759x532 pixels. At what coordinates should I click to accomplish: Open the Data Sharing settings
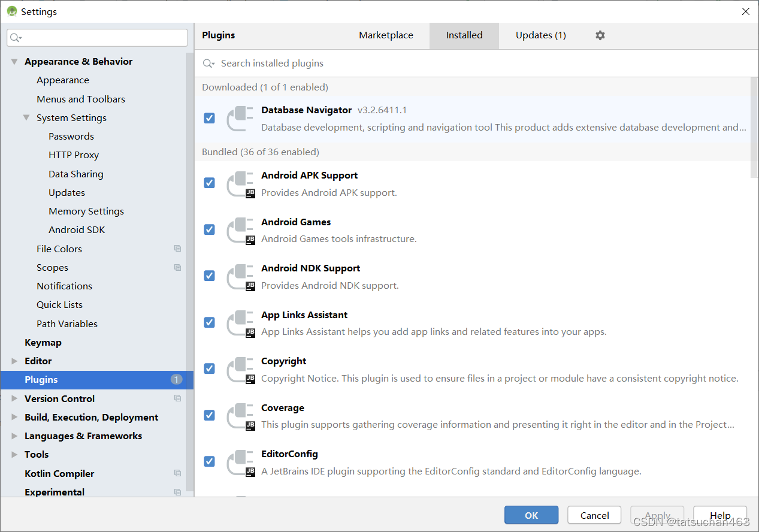click(x=76, y=174)
